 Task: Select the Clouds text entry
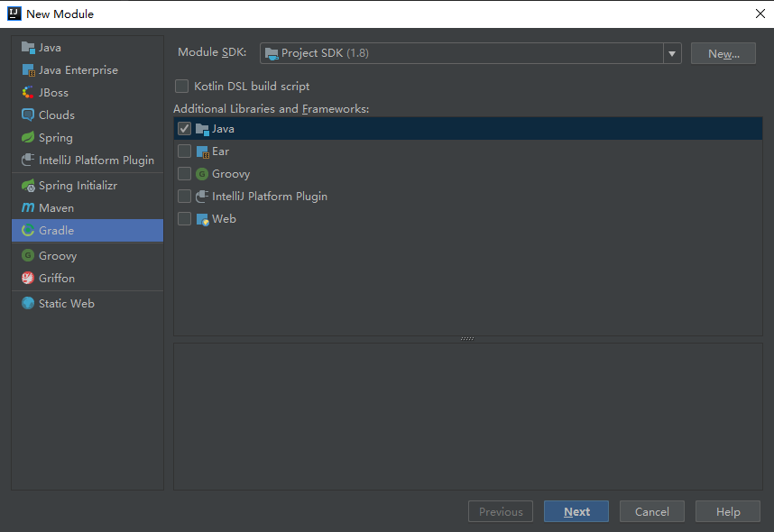pyautogui.click(x=57, y=115)
